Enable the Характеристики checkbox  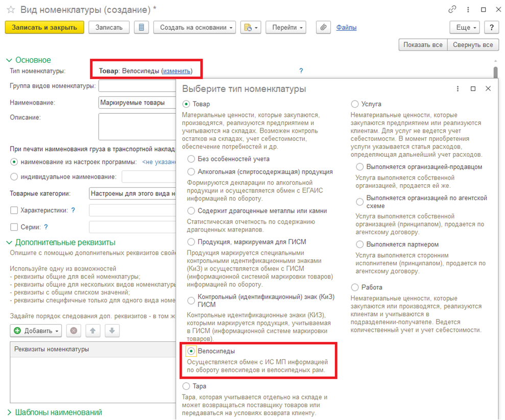click(x=14, y=210)
